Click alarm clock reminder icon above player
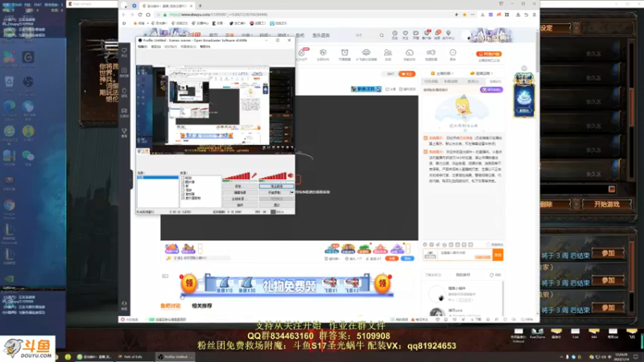Viewport: 644px width, 362px height. (x=345, y=54)
